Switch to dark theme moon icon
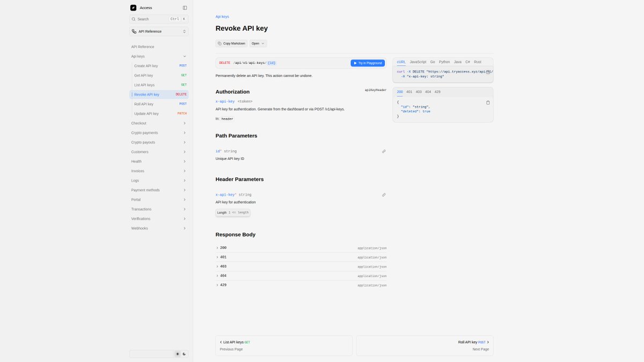This screenshot has height=362, width=644. (184, 354)
